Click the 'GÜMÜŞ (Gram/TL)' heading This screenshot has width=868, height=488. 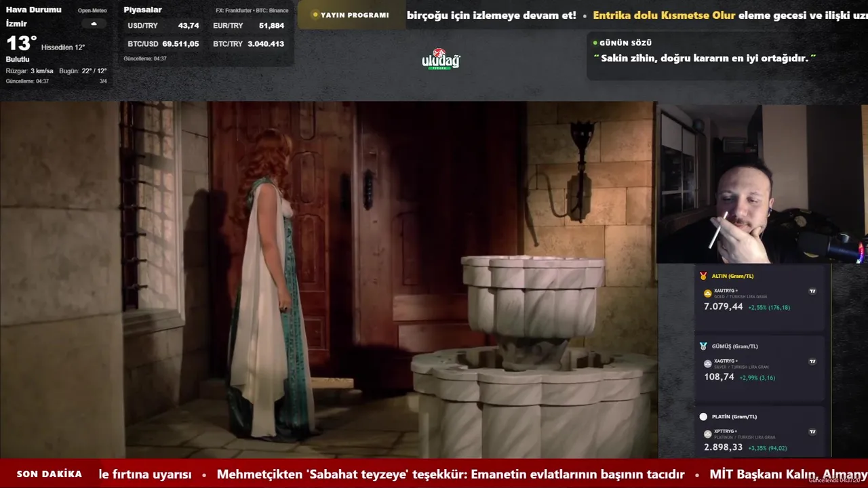(735, 346)
